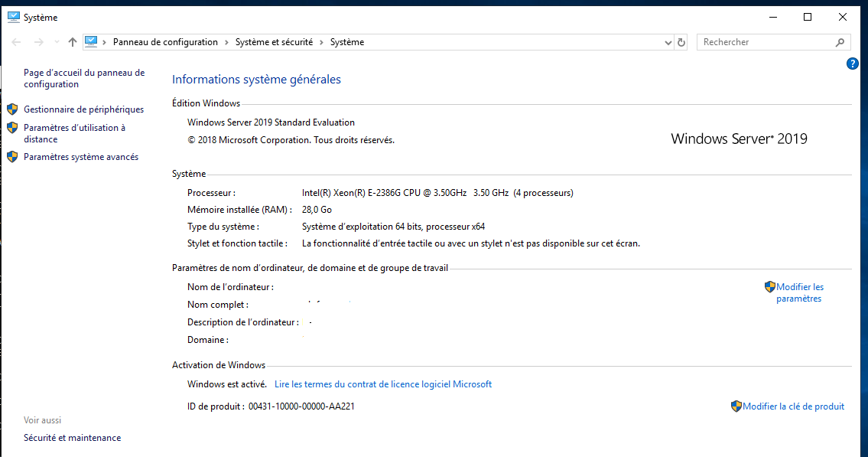868x457 pixels.
Task: Open recent locations dropdown arrow
Action: click(57, 42)
